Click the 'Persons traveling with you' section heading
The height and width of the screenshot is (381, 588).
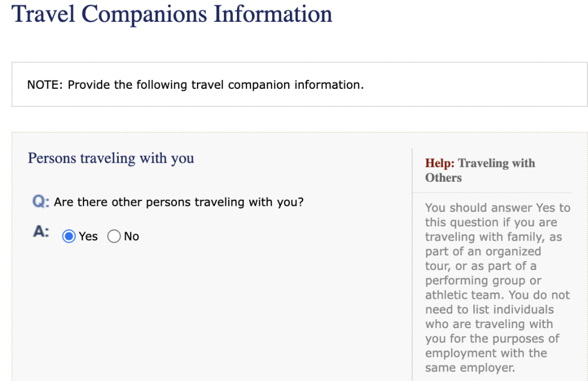[111, 158]
